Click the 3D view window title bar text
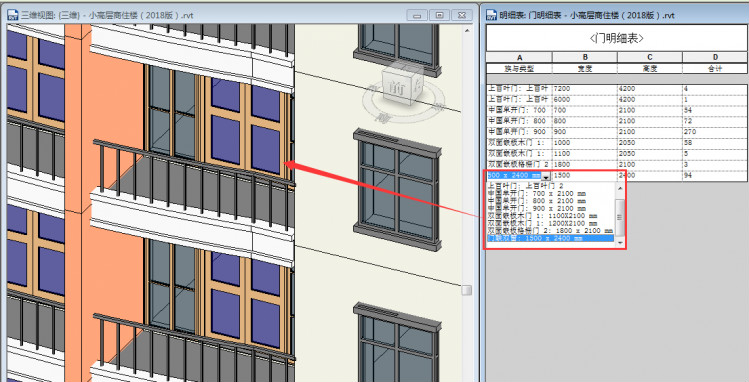This screenshot has height=382, width=749. 107,15
